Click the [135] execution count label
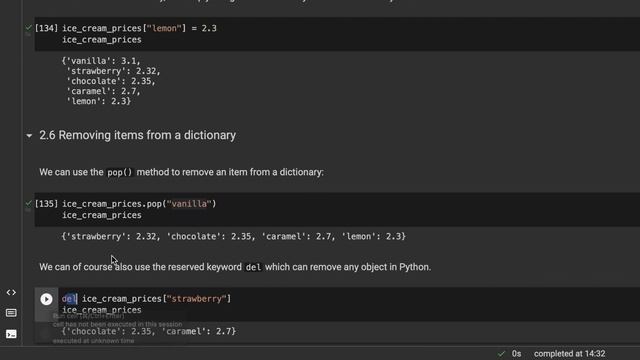640x360 pixels. point(46,204)
